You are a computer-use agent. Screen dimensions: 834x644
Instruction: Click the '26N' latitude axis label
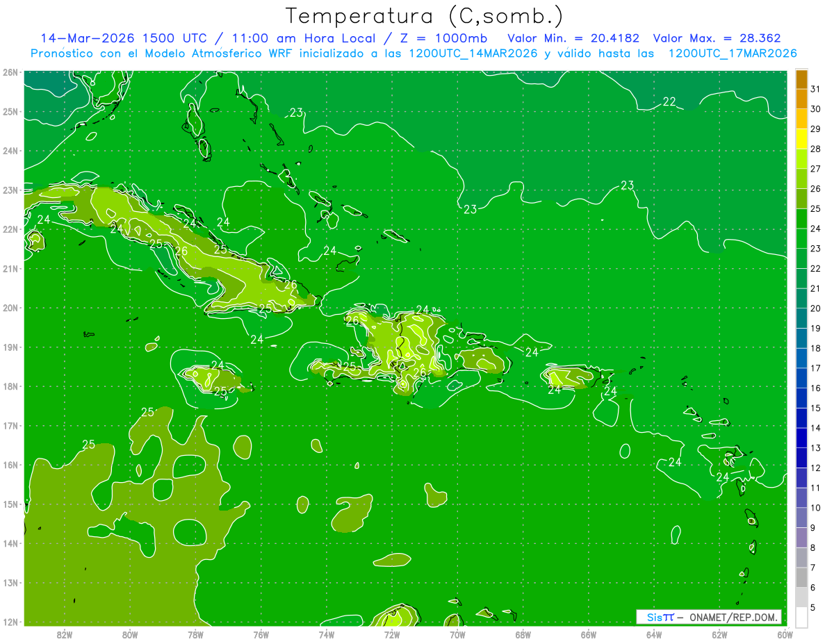click(x=10, y=72)
